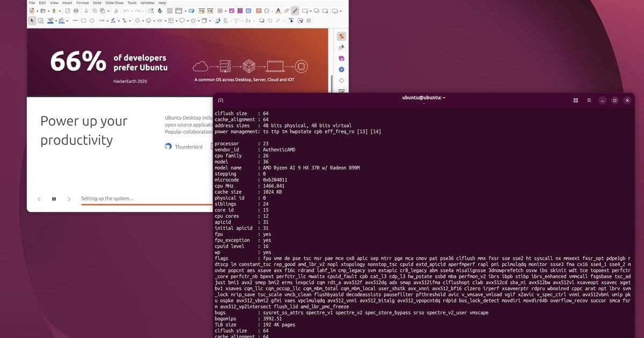Click the 'HackerEarth 2020' caption
Image resolution: width=644 pixels, height=338 pixels.
pos(130,81)
